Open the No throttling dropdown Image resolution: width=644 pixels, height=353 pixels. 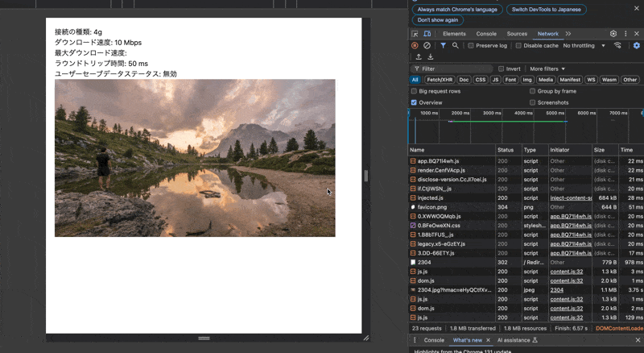(584, 46)
